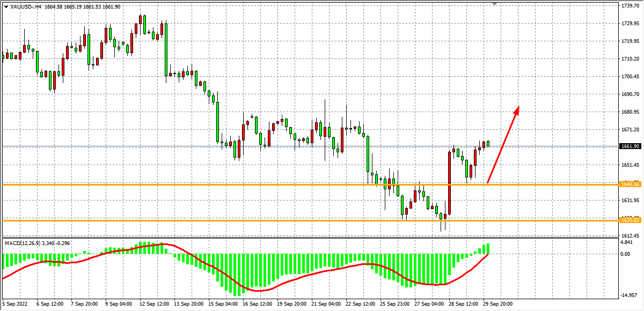Image resolution: width=644 pixels, height=311 pixels.
Task: Click the orange 1640.56 price label
Action: point(629,184)
